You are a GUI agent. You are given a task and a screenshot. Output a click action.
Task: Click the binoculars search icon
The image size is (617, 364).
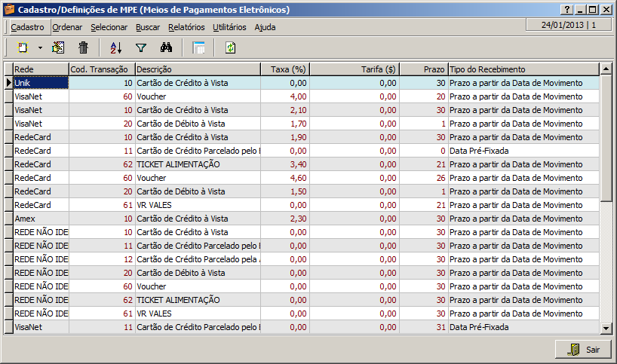point(167,47)
